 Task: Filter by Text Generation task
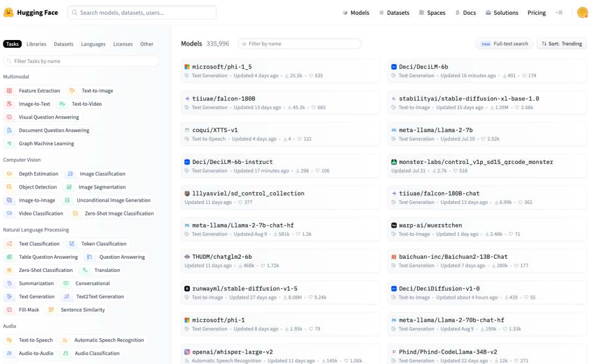[x=31, y=297]
